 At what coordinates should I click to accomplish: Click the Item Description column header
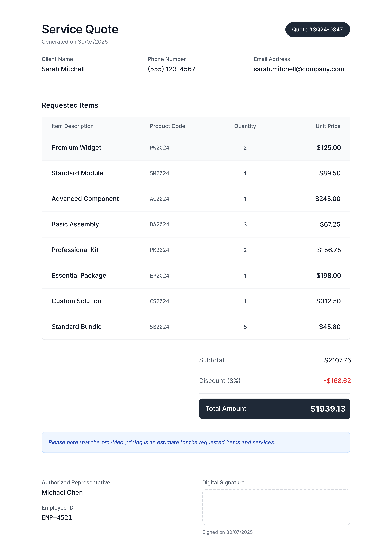pyautogui.click(x=72, y=126)
